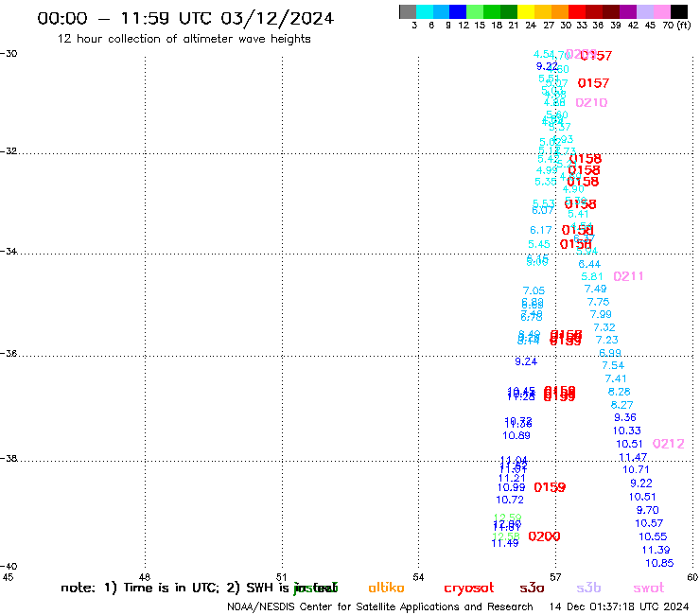
Task: Select the purple swatch before label 42
Action: tap(628, 11)
